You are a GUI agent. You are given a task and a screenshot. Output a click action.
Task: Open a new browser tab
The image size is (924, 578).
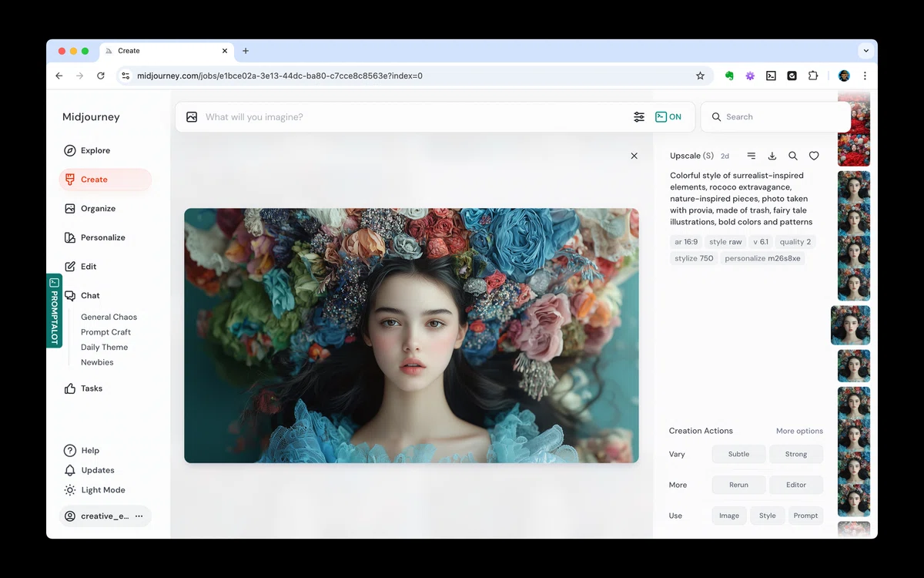click(246, 51)
